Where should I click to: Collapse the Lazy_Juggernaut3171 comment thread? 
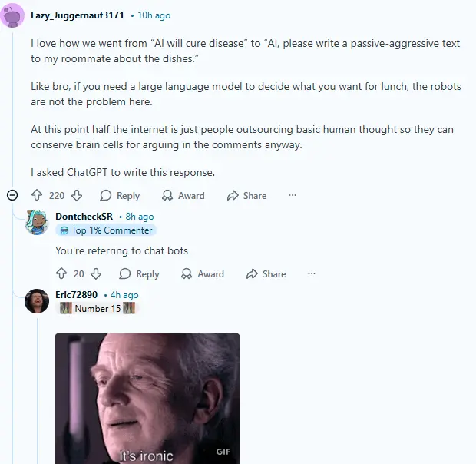pyautogui.click(x=12, y=195)
